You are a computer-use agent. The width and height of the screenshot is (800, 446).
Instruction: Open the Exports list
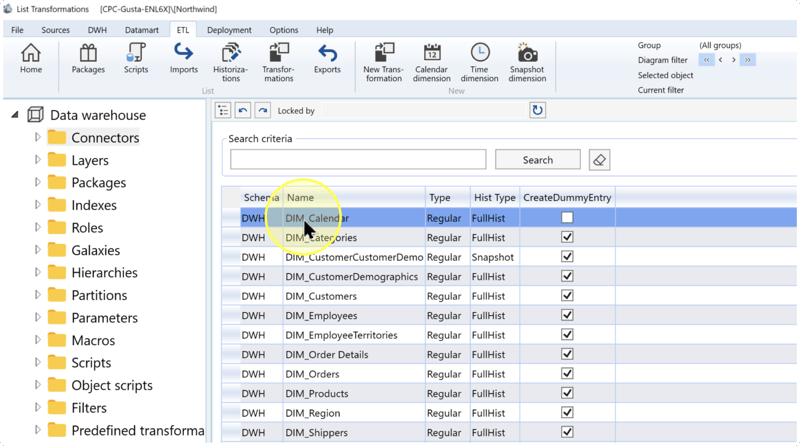click(x=327, y=59)
